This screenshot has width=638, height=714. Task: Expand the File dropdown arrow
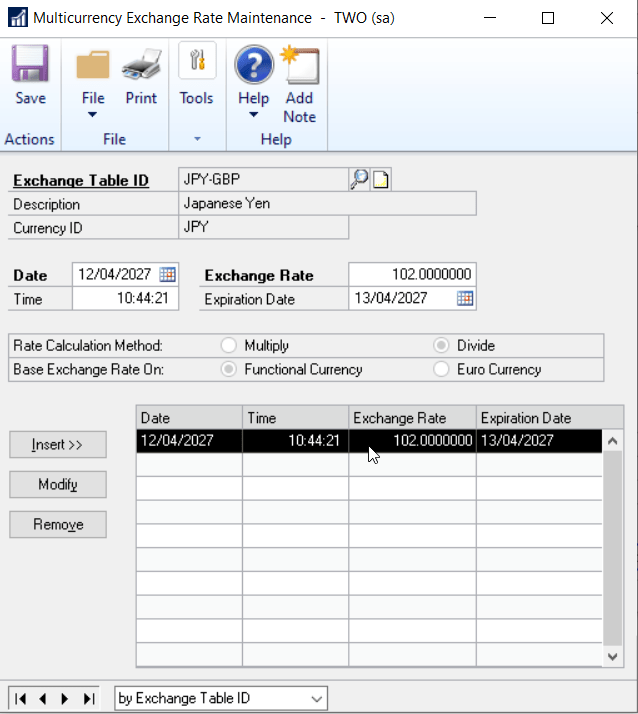click(93, 115)
